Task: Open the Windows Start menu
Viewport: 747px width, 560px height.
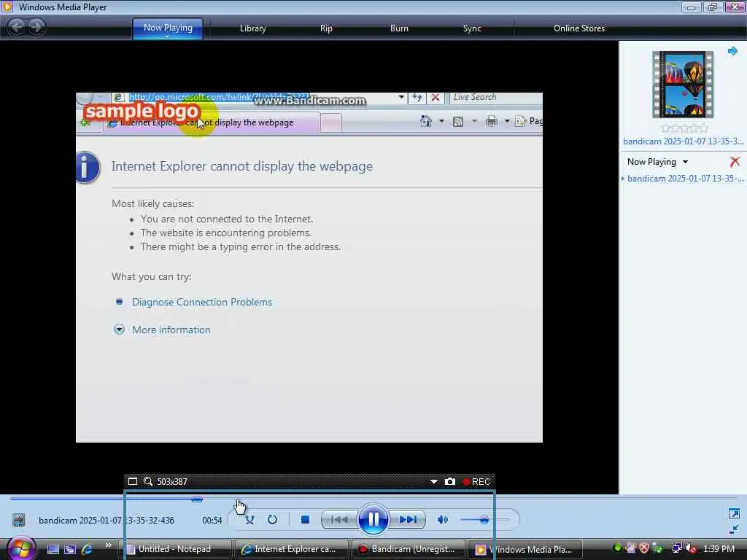Action: pos(21,548)
